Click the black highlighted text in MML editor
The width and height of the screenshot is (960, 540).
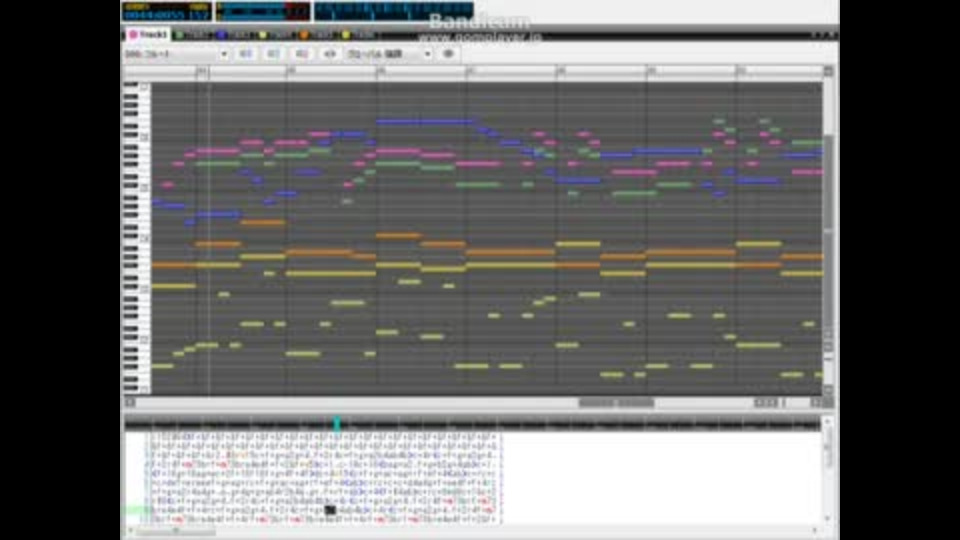[x=330, y=509]
